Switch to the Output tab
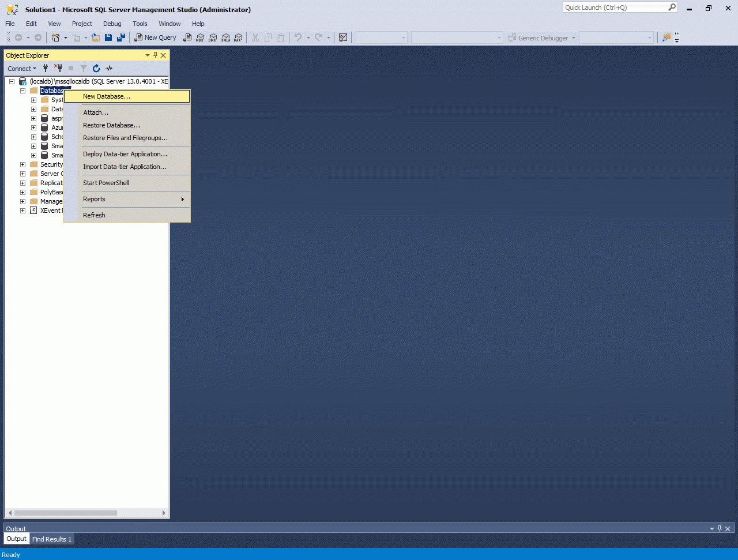Screen dimensions: 738x560 click(x=17, y=539)
